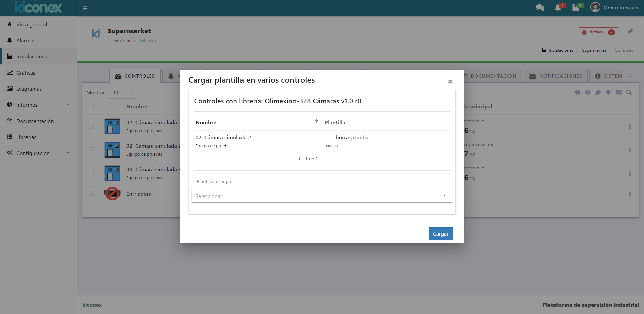Click the plus icon to add a control
Image resolution: width=644 pixels, height=314 pixels.
608,92
